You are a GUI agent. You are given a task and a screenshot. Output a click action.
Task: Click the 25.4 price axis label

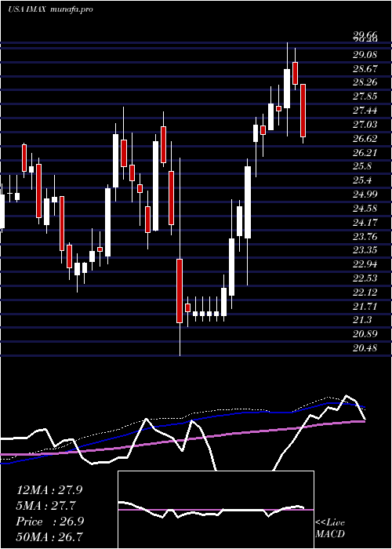click(x=362, y=180)
